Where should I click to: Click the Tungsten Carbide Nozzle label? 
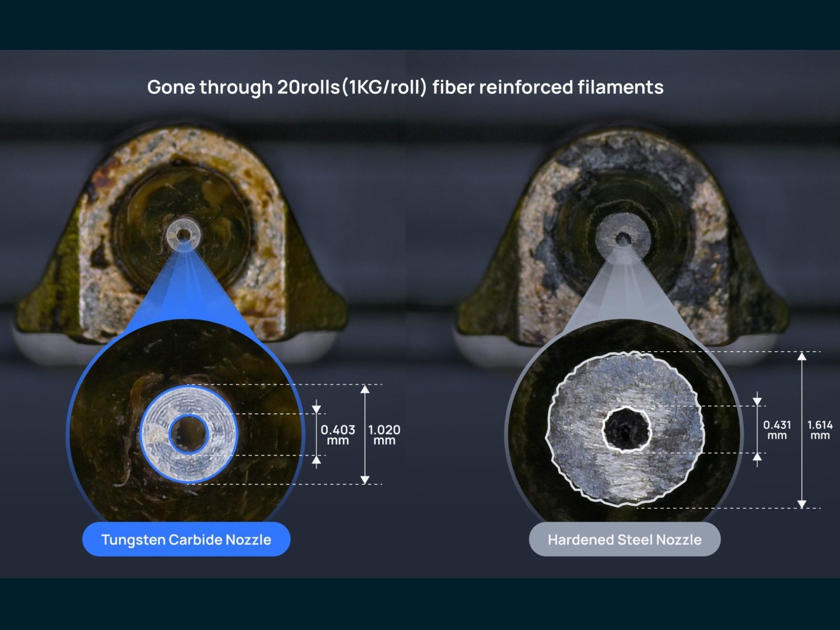point(186,540)
